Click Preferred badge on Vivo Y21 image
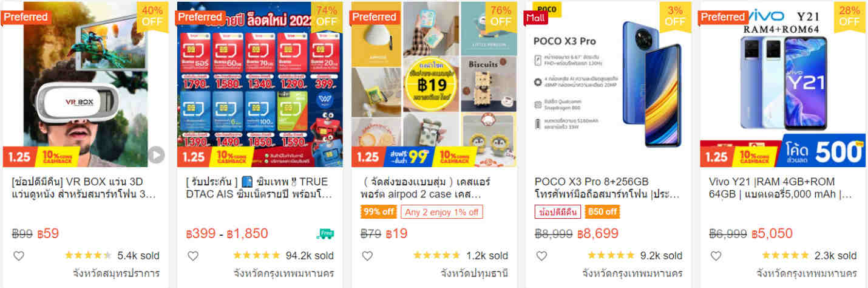 pyautogui.click(x=722, y=17)
